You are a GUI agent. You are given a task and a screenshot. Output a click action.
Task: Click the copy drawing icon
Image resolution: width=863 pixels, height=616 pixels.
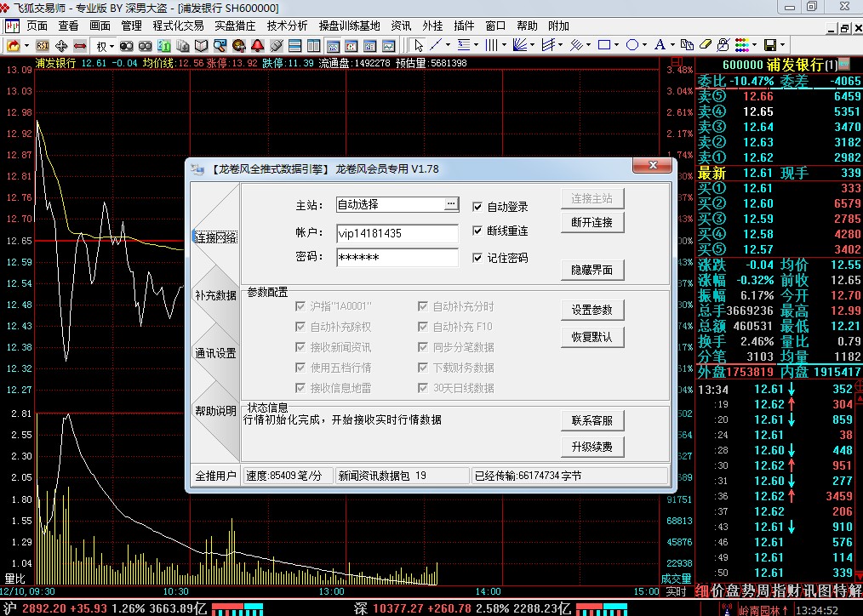pyautogui.click(x=687, y=44)
